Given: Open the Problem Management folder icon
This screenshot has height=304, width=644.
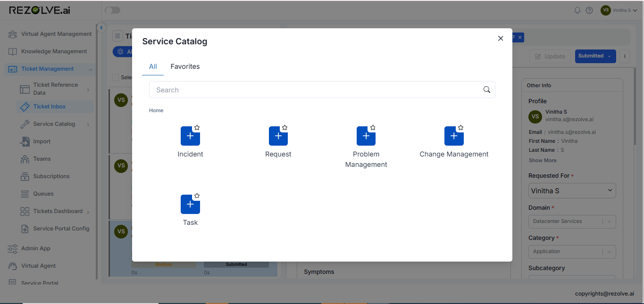Looking at the screenshot, I should point(366,136).
